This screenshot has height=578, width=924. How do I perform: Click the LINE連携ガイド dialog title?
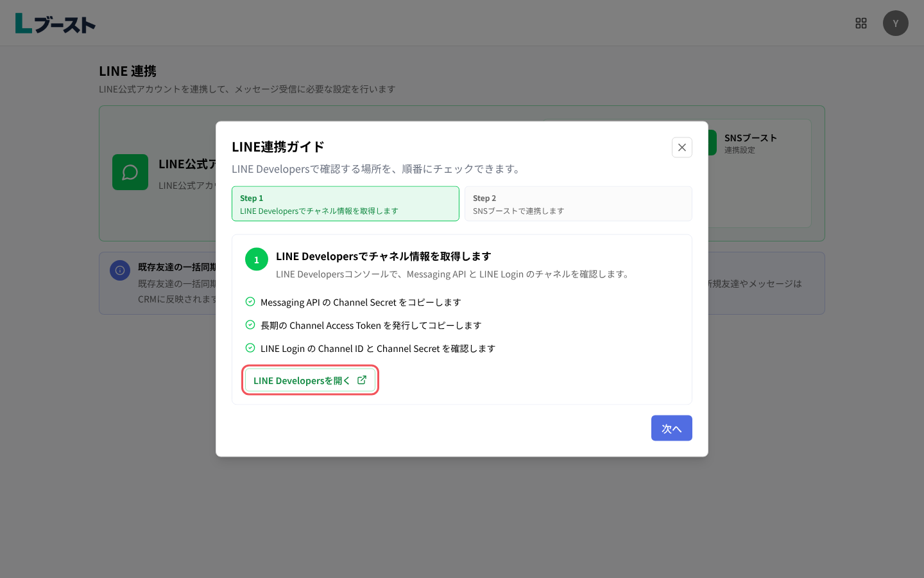click(278, 146)
